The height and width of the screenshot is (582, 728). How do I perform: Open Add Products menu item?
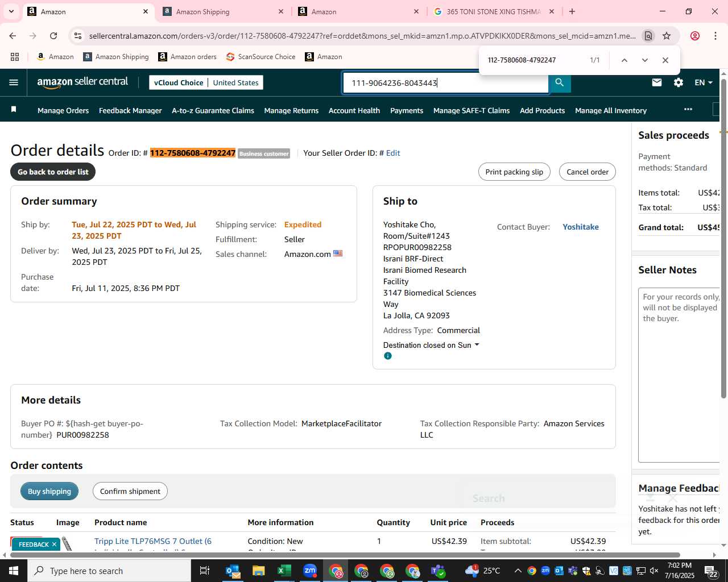[x=542, y=110]
